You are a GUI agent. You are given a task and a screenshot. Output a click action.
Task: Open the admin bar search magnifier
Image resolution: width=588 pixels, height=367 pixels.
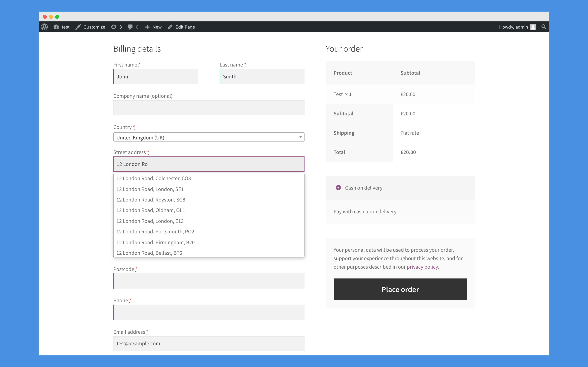(x=544, y=27)
